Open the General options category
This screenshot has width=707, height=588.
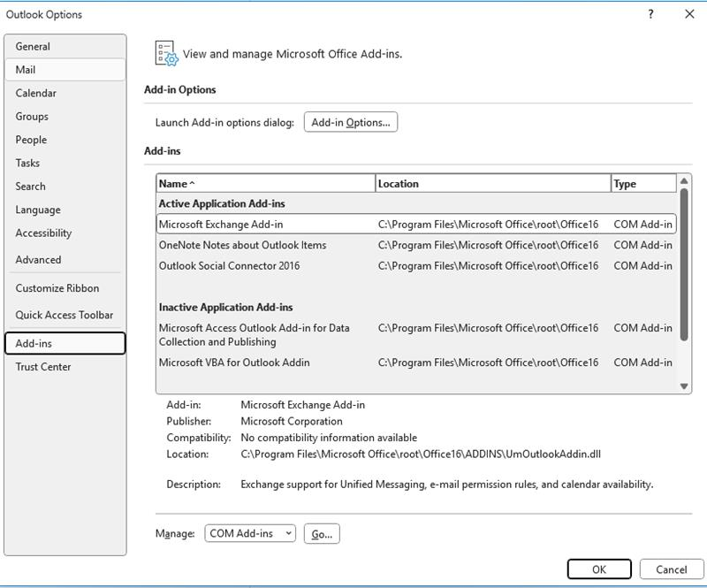65,47
